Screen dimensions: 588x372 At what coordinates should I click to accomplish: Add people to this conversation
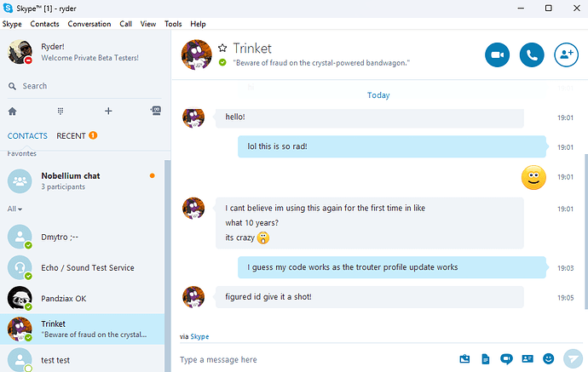566,55
